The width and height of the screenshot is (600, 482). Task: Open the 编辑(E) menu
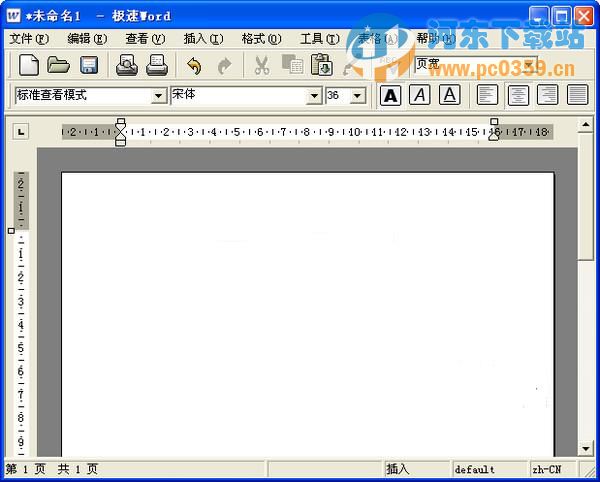(x=87, y=39)
